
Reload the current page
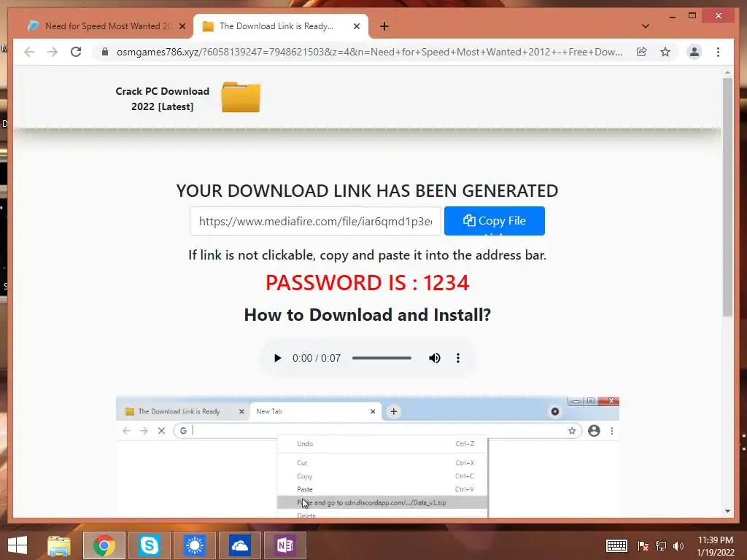coord(76,52)
